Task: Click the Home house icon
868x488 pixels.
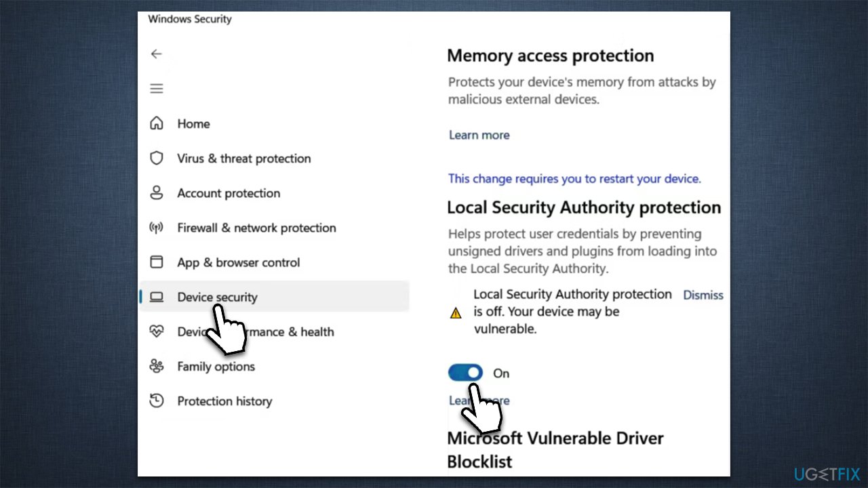Action: 157,123
